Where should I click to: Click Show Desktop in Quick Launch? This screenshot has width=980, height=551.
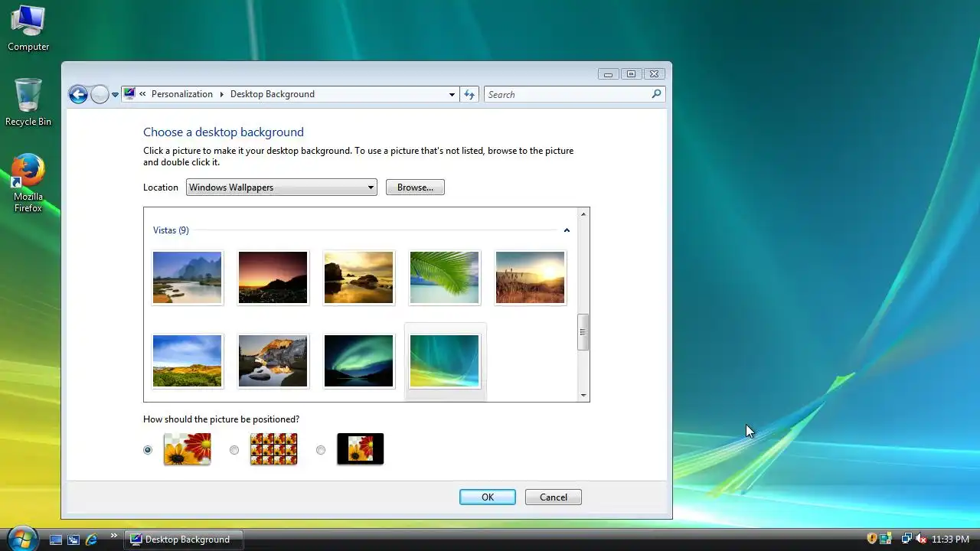tap(56, 540)
